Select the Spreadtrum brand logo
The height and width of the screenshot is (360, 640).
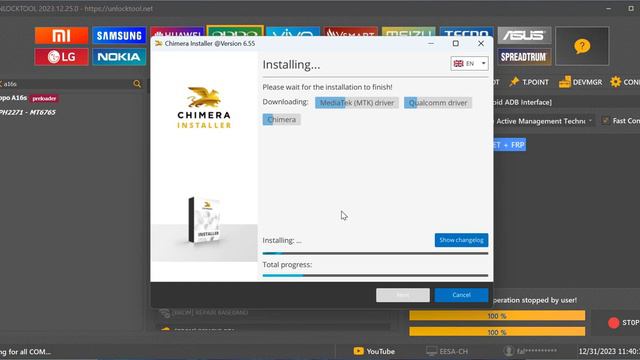524,57
